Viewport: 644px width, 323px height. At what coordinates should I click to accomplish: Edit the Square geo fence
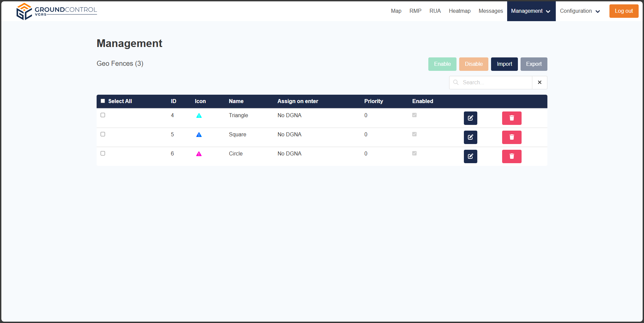pyautogui.click(x=470, y=137)
